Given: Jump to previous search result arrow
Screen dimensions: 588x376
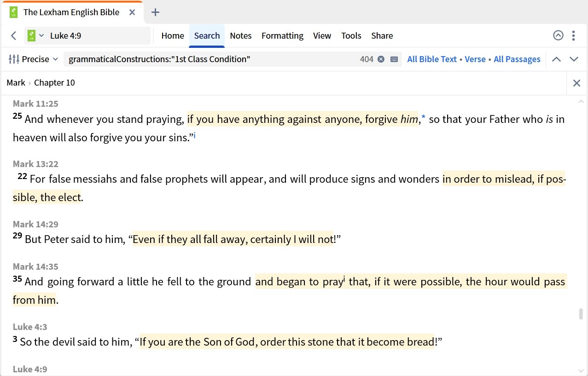Looking at the screenshot, I should [x=556, y=59].
